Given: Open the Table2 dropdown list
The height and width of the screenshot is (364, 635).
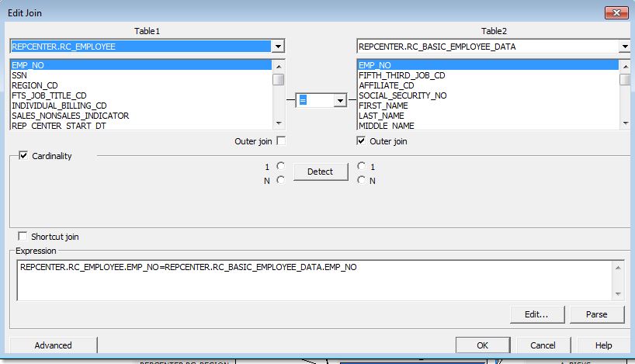Looking at the screenshot, I should [x=625, y=47].
